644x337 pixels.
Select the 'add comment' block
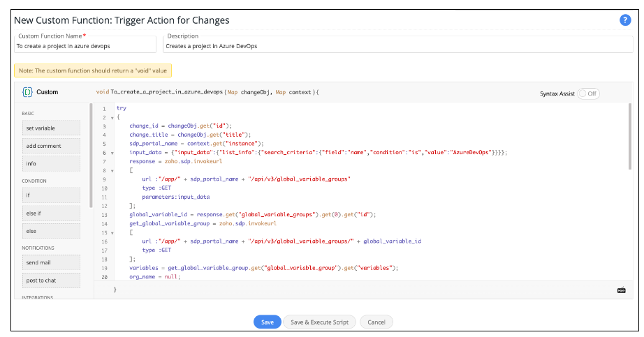52,146
